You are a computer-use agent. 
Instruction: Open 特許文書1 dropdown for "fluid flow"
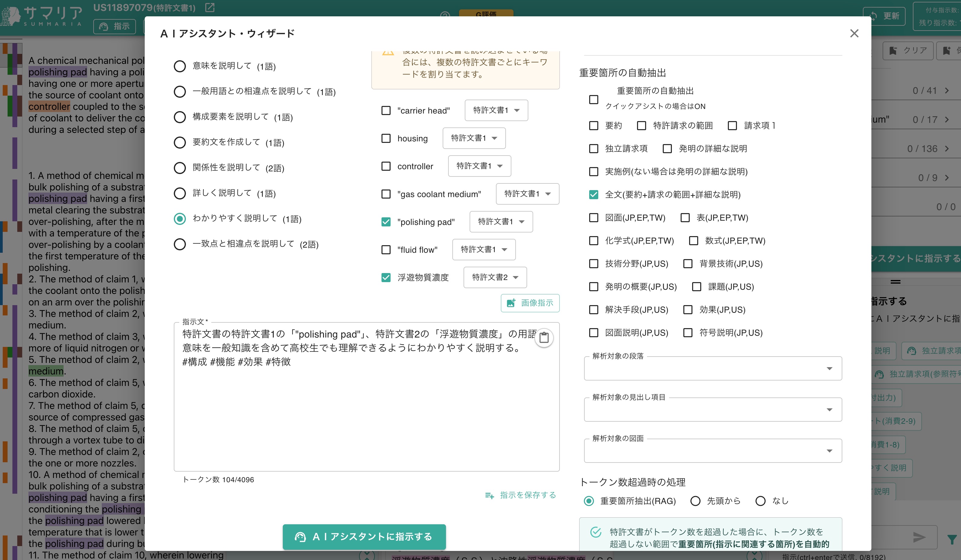coord(484,250)
